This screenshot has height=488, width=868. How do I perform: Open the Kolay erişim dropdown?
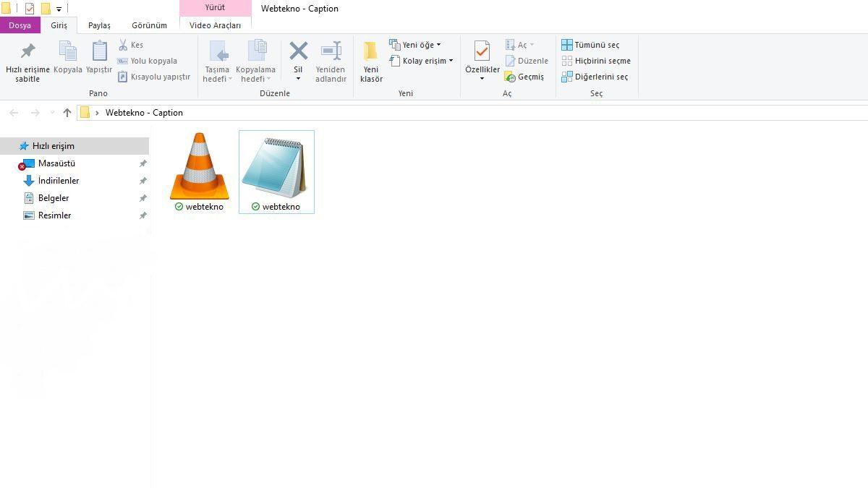coord(421,61)
